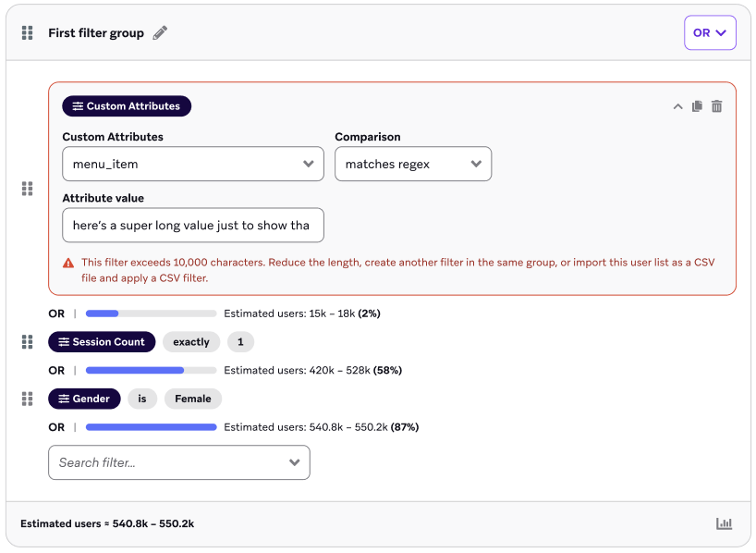Click the pencil icon to rename filter group
The height and width of the screenshot is (553, 756).
point(161,33)
